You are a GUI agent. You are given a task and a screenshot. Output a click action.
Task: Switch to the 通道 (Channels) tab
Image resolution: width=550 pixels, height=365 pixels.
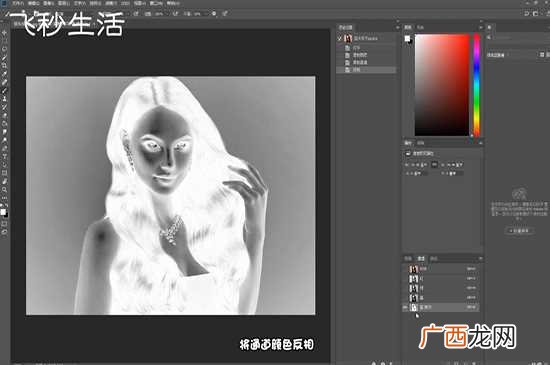[x=421, y=258]
